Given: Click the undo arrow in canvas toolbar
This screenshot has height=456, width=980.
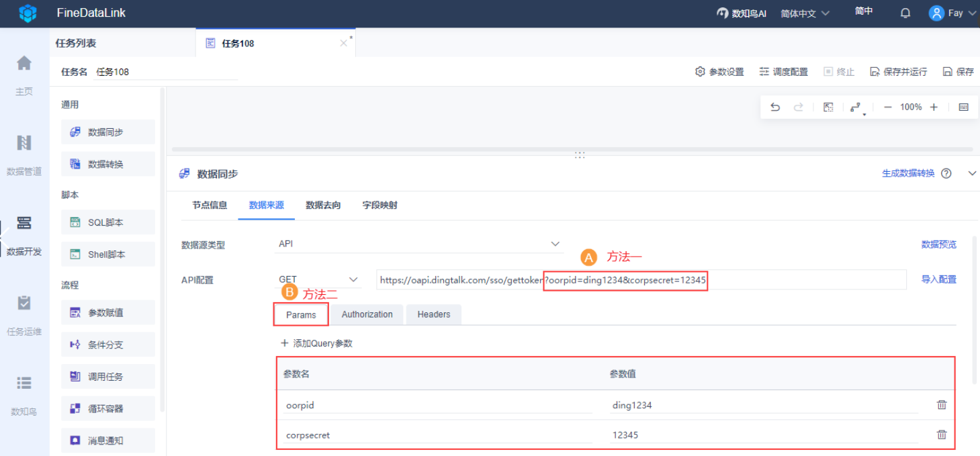Looking at the screenshot, I should 775,107.
